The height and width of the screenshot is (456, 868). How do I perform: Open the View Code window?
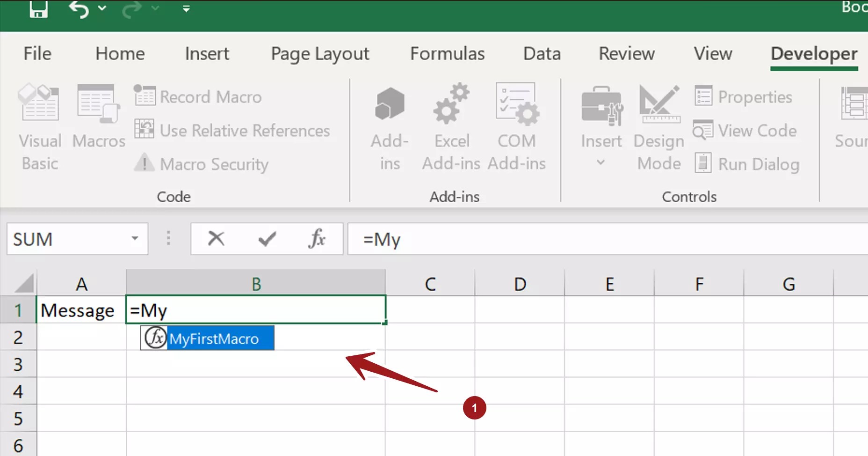(745, 131)
